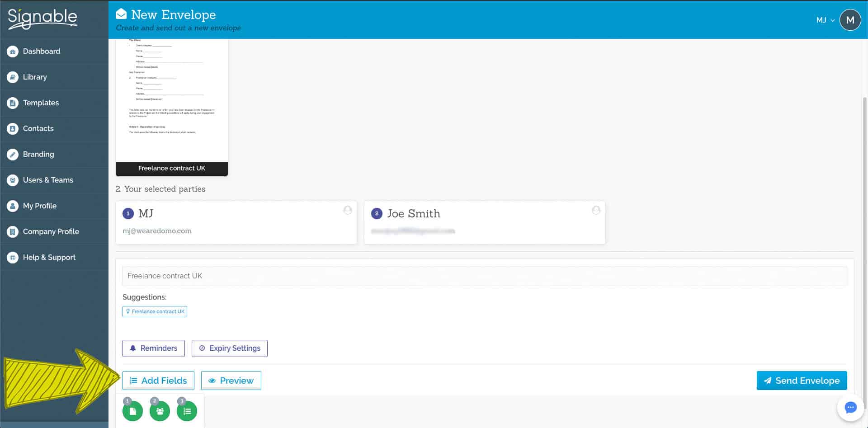Screen dimensions: 868x428
Task: Click the Send Envelope button
Action: click(x=802, y=381)
